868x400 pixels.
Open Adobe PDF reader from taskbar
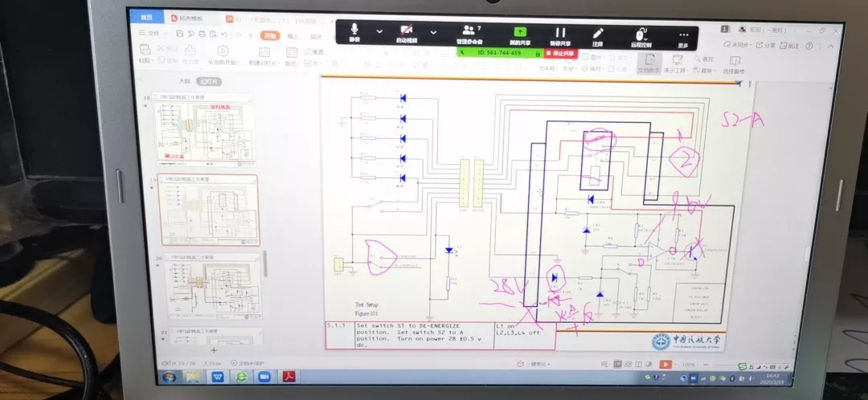click(x=289, y=378)
